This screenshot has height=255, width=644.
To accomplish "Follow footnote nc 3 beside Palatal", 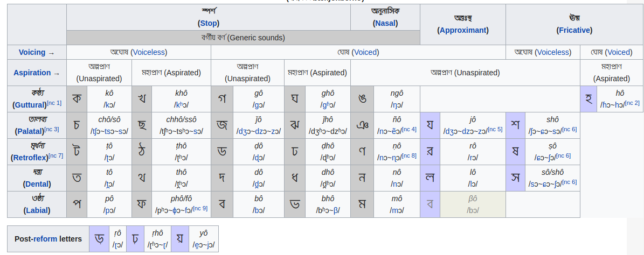I will pyautogui.click(x=51, y=130).
